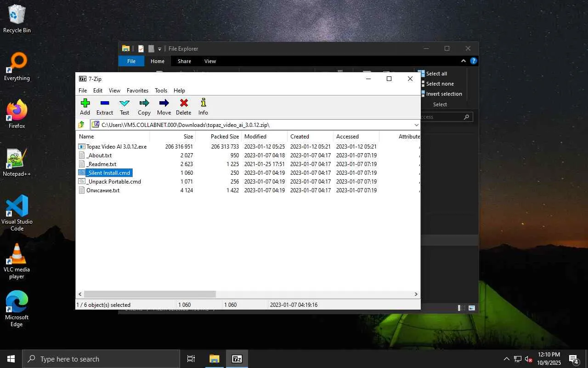Click the scrollbar right arrow in 7-Zip
This screenshot has height=368, width=588.
416,294
